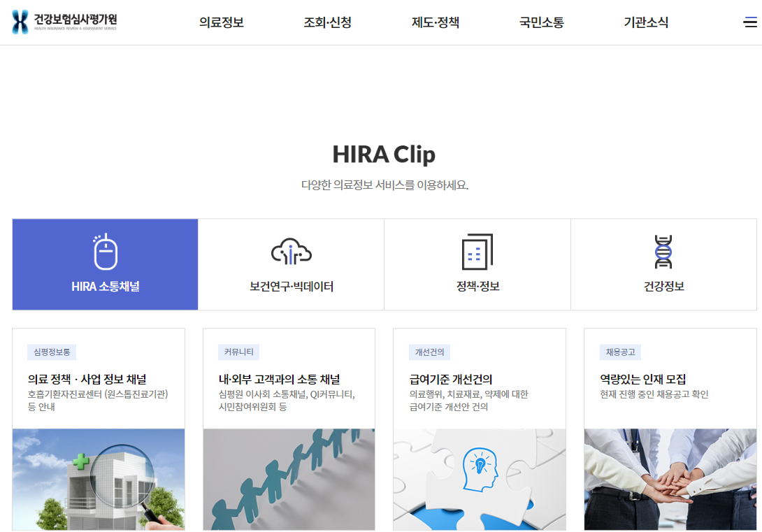Click the 심평정보통 tag
Image resolution: width=762 pixels, height=532 pixels.
pos(52,352)
